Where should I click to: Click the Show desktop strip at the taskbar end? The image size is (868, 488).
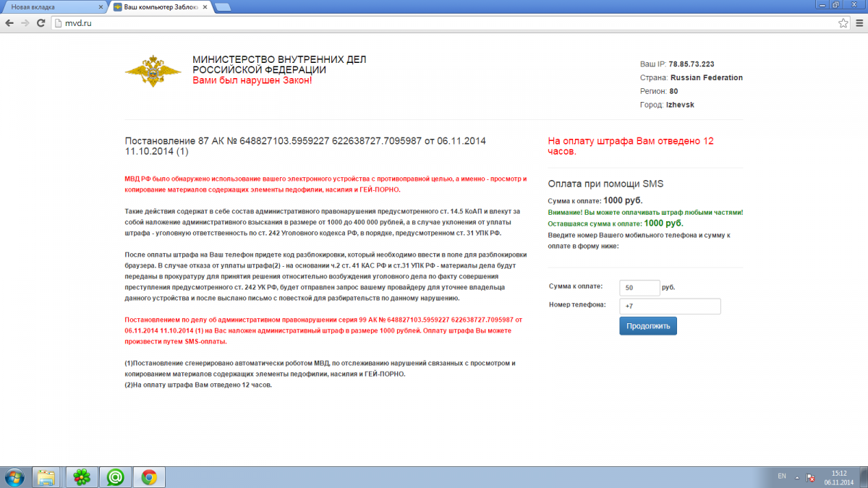click(863, 477)
